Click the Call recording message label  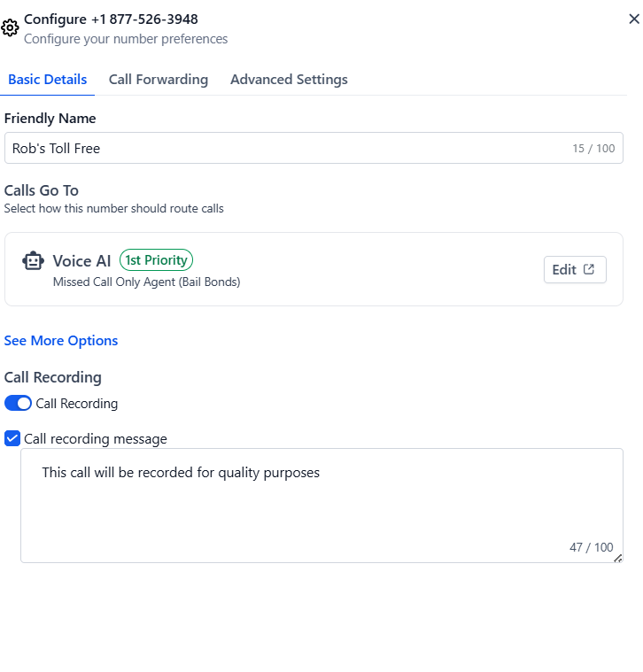(x=95, y=439)
